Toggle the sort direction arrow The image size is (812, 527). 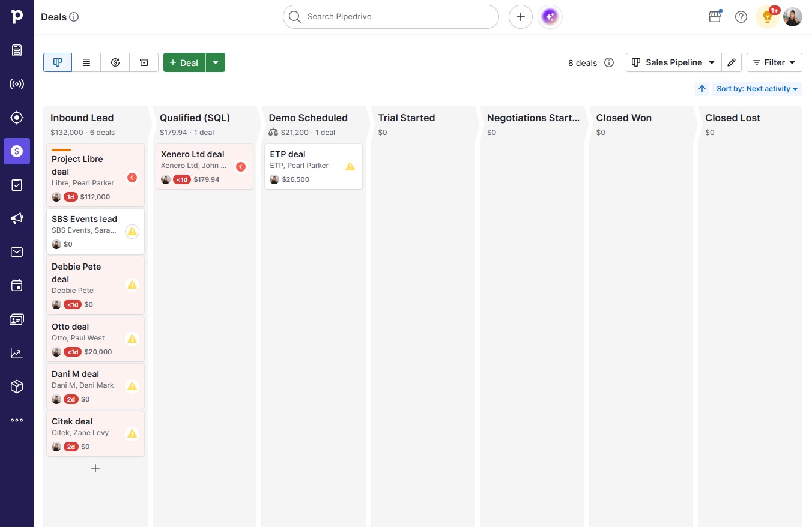(702, 89)
